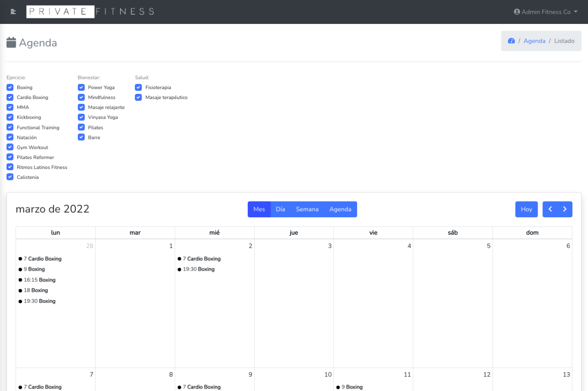
Task: Uncheck the Boxing filter checkbox
Action: (10, 87)
